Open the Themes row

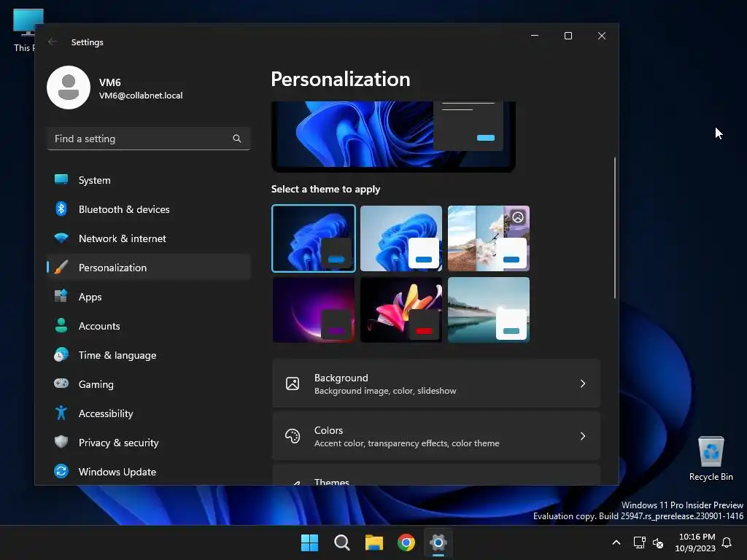pos(436,476)
